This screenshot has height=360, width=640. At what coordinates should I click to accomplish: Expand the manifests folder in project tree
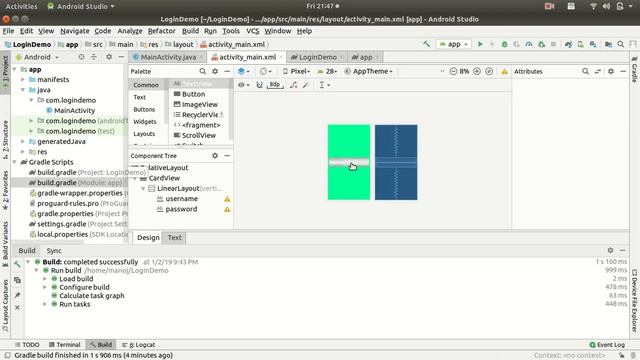point(23,80)
